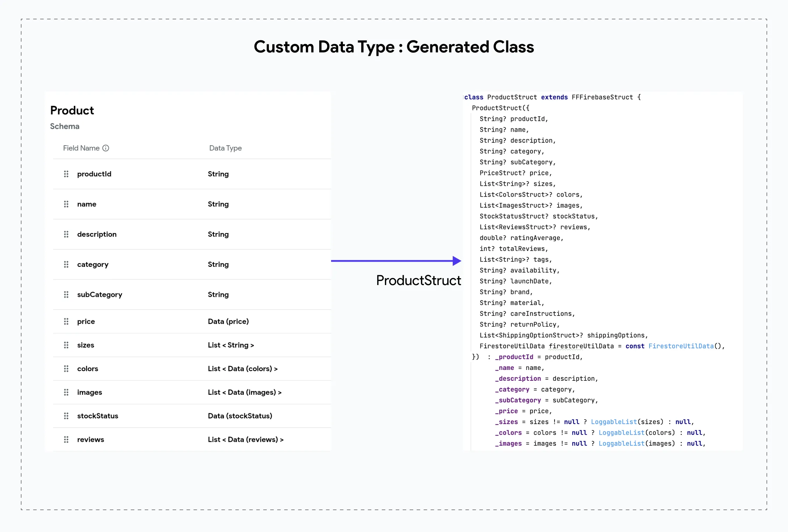
Task: Click the ProductStruct arrow label
Action: pos(418,280)
